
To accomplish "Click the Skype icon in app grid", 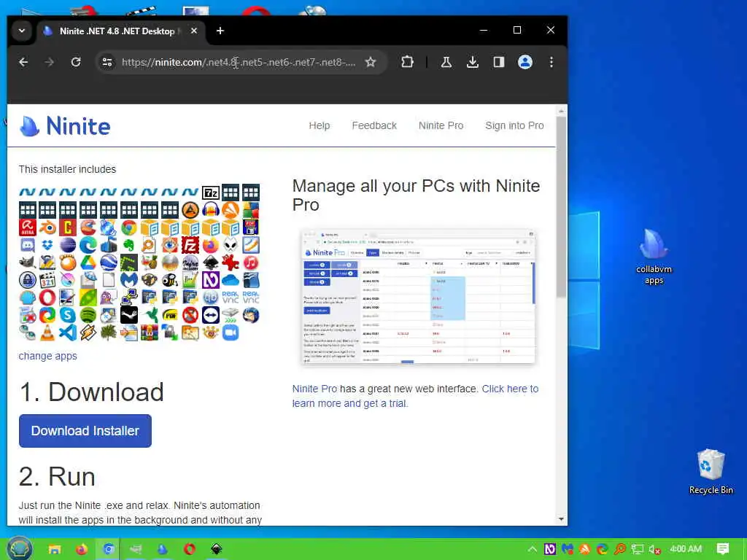I will [68, 315].
